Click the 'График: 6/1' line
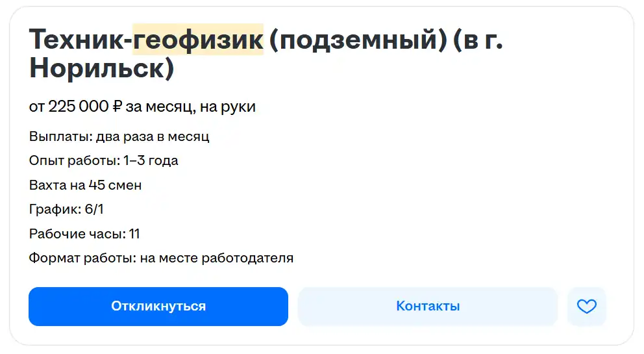The image size is (644, 354). 66,209
